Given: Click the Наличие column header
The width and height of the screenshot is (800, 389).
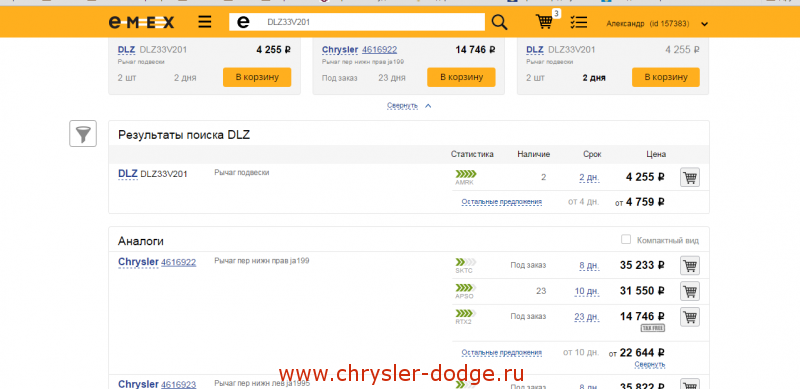Looking at the screenshot, I should point(534,154).
